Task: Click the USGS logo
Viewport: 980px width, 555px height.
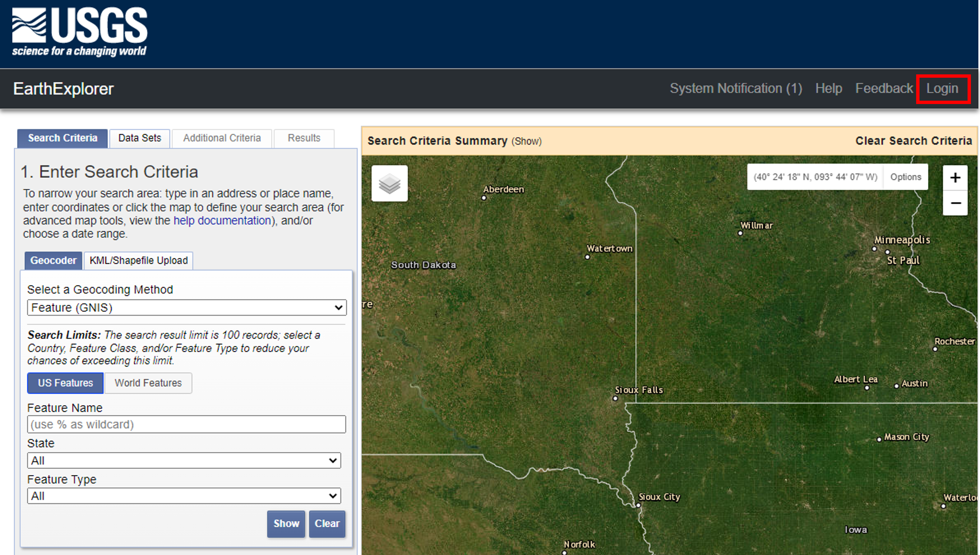Action: click(80, 32)
